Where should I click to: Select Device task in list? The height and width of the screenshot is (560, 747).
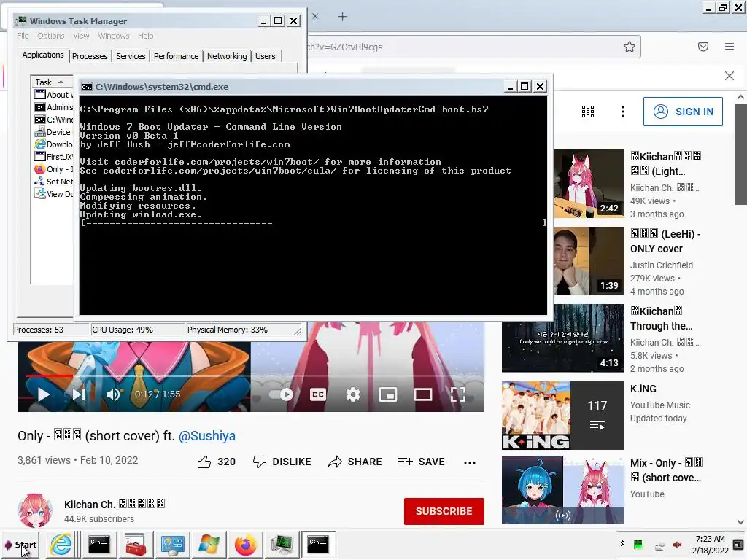pos(53,132)
